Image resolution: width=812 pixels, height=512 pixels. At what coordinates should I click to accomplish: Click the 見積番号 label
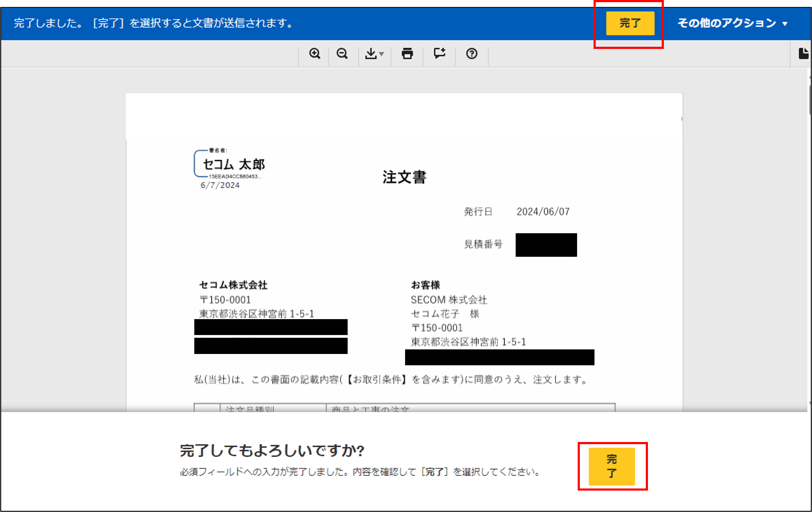click(x=483, y=244)
